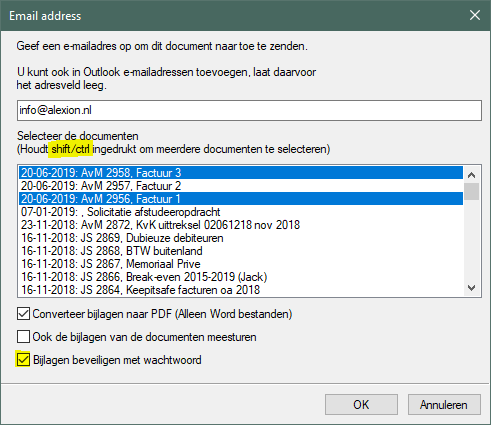Select KvK uittreksel 02061218 nov 2018 row
Viewport: 491px width, 425px height.
[241, 225]
